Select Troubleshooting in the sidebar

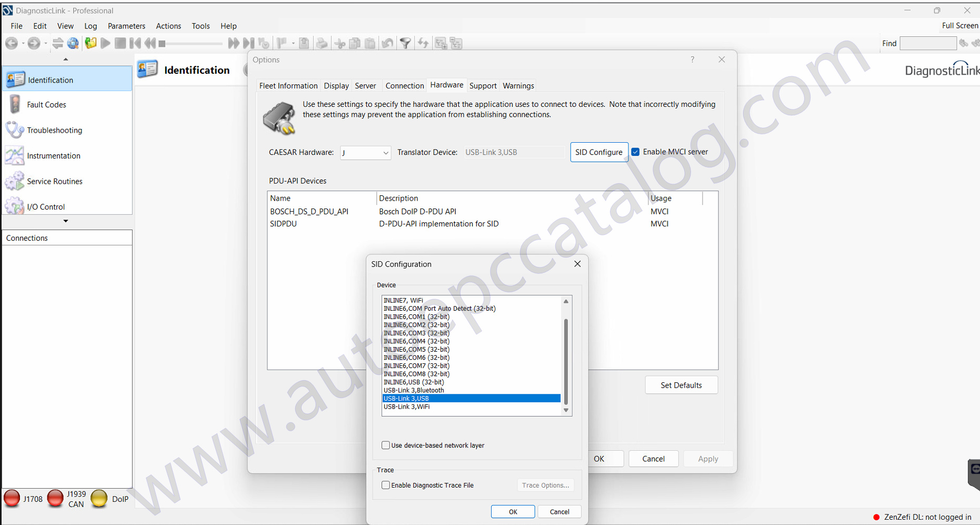[55, 130]
